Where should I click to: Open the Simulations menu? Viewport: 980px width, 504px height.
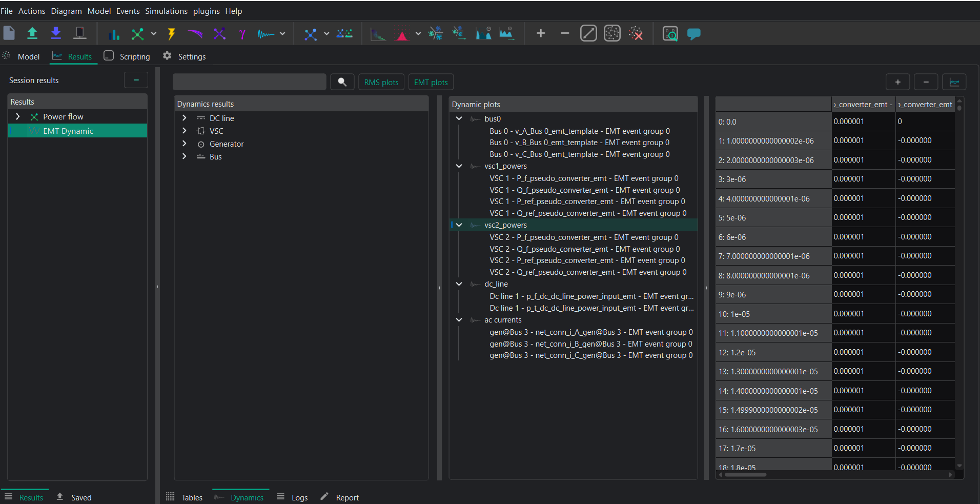[166, 11]
